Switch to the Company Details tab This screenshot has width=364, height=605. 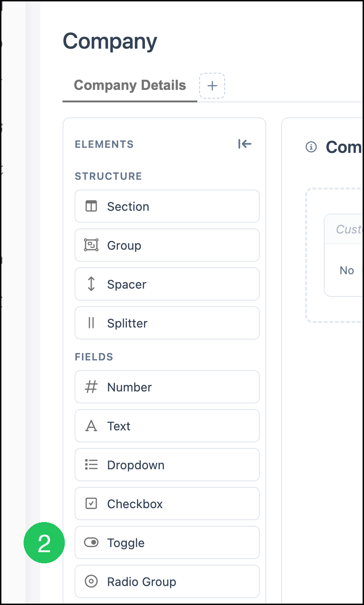pos(130,85)
